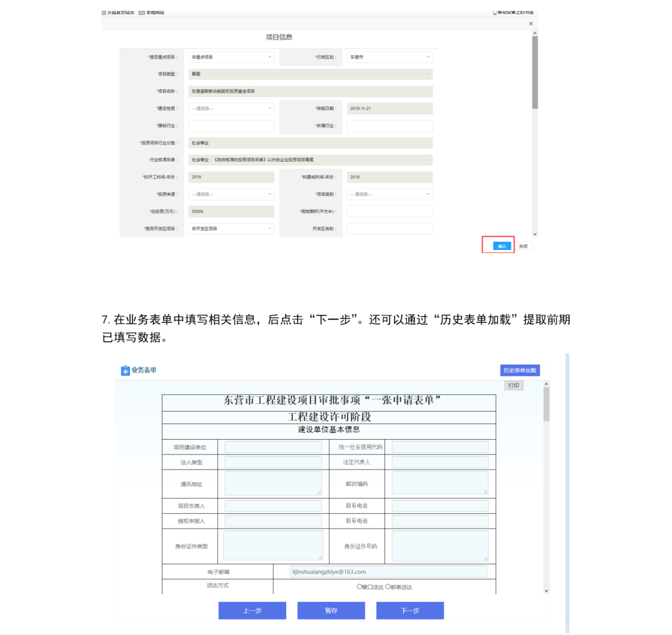Go back with the 上一步 button
This screenshot has width=672, height=635.
point(253,611)
